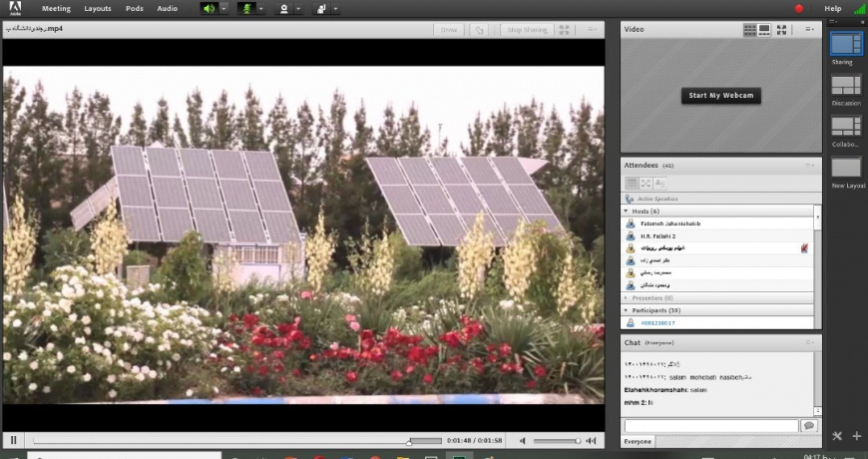
Task: Open the Layouts menu
Action: click(x=98, y=8)
